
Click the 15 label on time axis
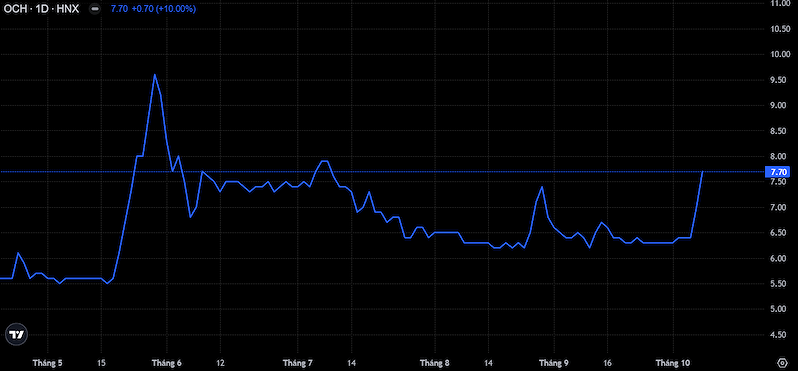point(101,363)
